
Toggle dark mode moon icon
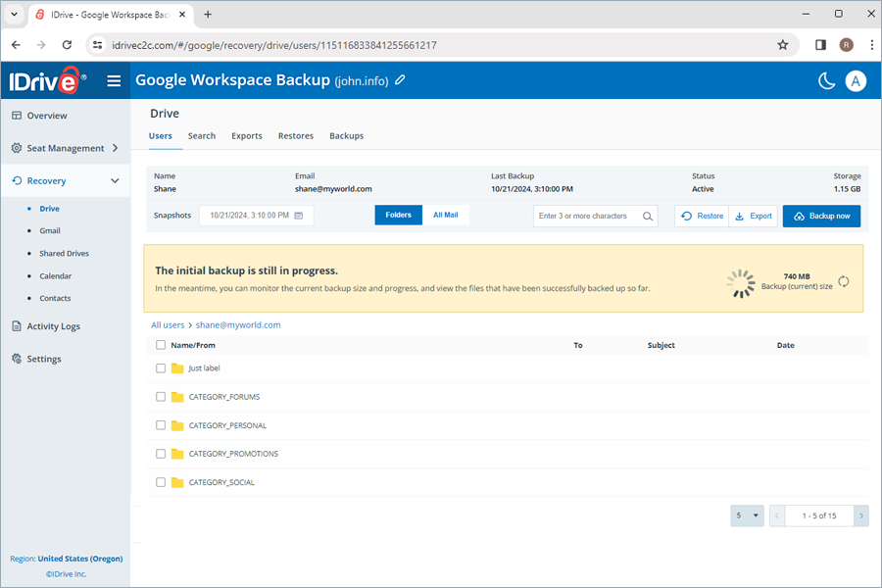[826, 81]
